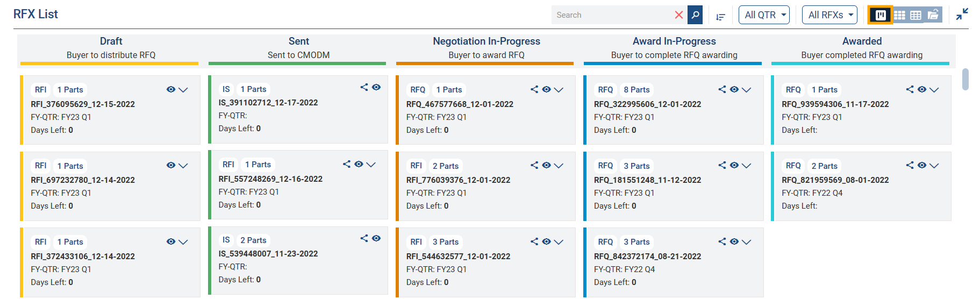
Task: Open the All QTR dropdown
Action: click(764, 15)
